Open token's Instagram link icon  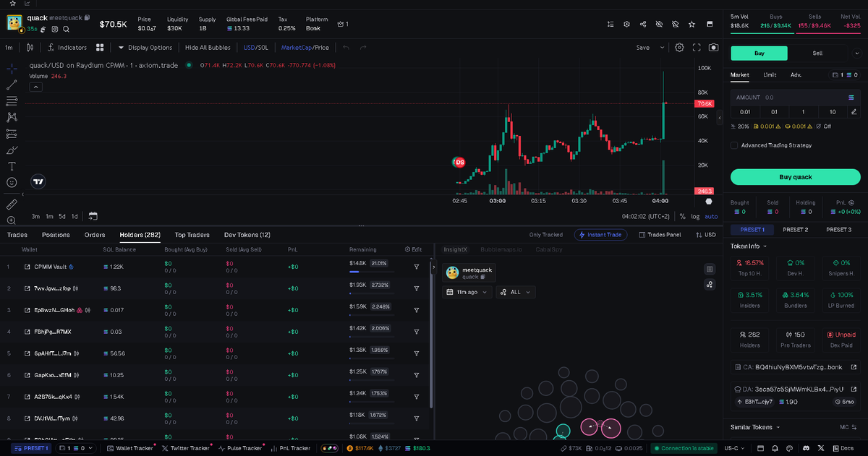[54, 29]
